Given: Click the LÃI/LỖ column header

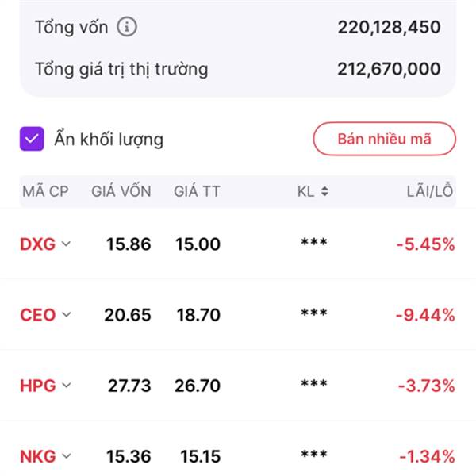Looking at the screenshot, I should pyautogui.click(x=428, y=191).
